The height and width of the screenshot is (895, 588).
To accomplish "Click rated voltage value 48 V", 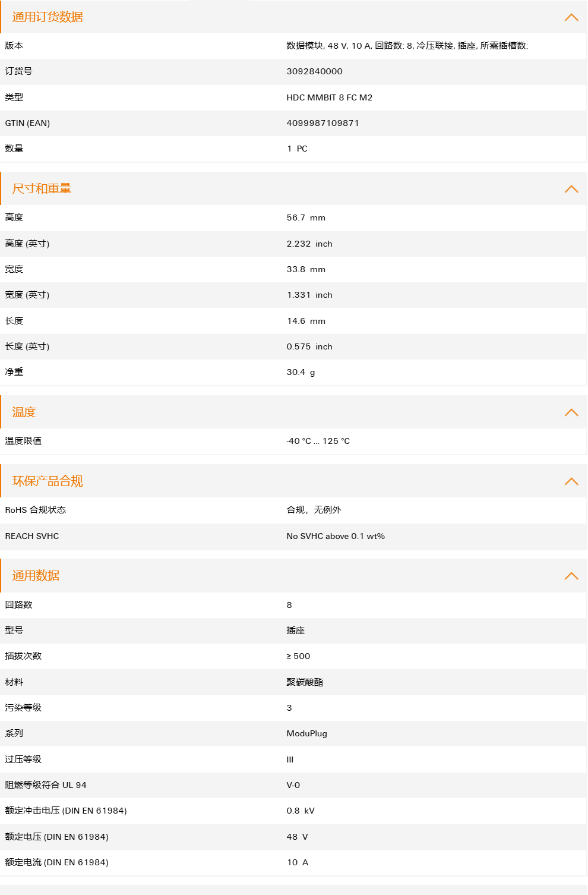I will pos(297,837).
